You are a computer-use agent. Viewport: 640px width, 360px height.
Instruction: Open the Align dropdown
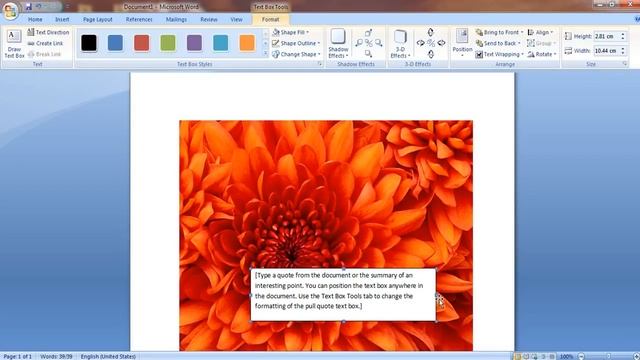540,32
